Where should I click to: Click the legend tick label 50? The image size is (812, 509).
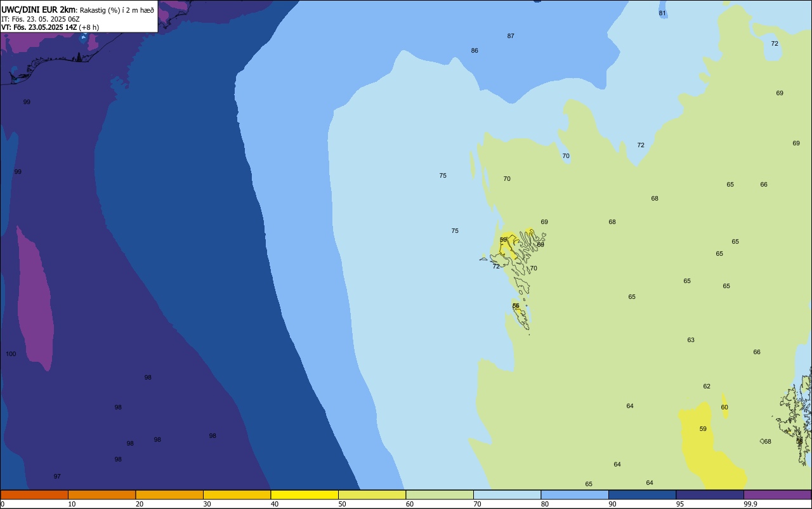coord(342,504)
